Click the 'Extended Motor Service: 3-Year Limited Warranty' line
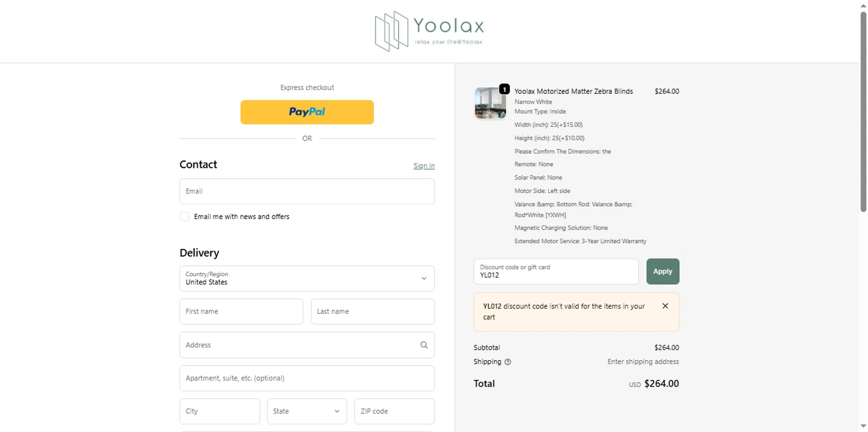 click(x=580, y=241)
